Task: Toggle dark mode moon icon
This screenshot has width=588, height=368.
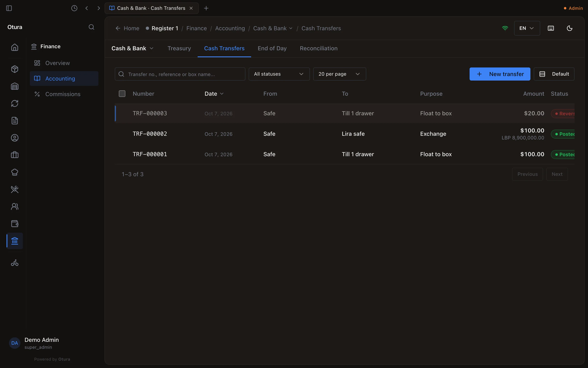Action: (x=570, y=28)
